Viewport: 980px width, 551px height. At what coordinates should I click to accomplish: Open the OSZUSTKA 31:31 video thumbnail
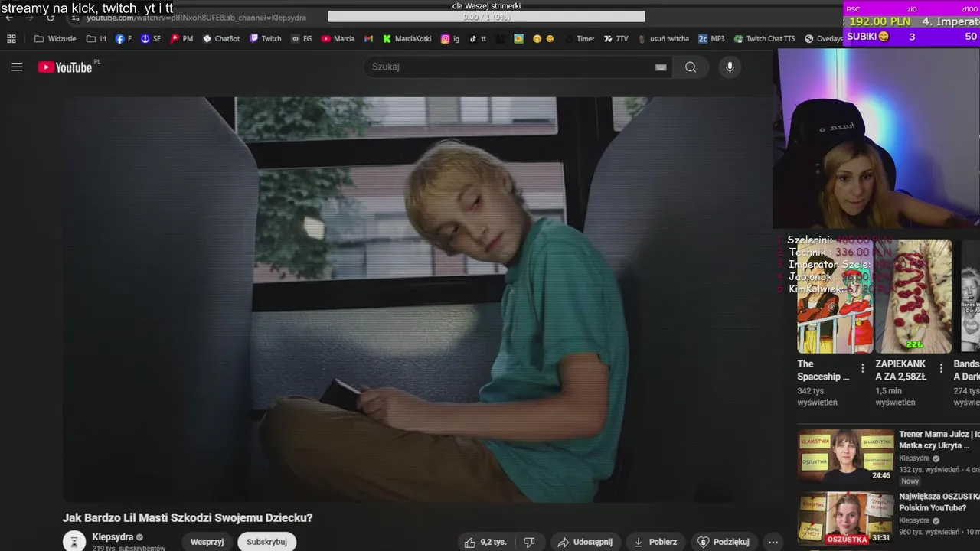(845, 518)
